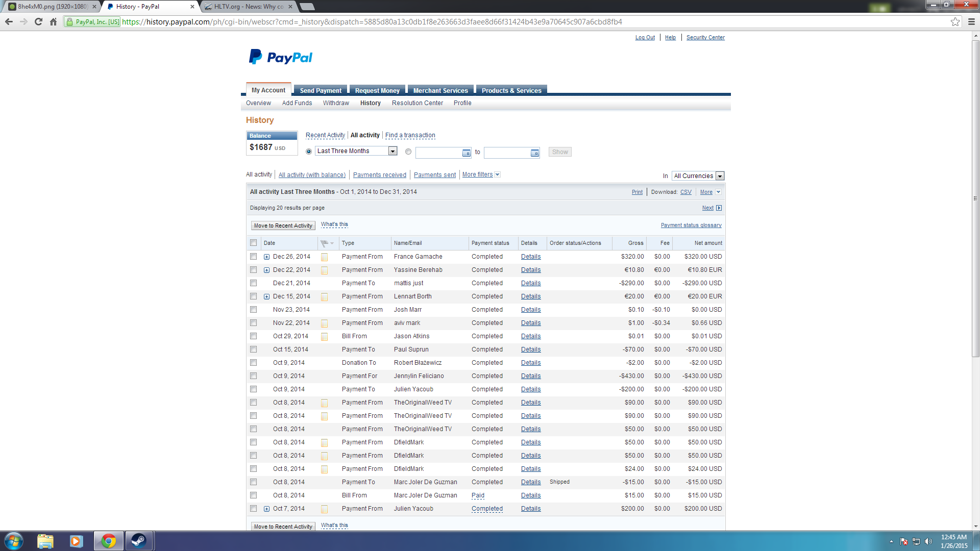Click the Next page arrow icon
Screen dimensions: 980x551
click(719, 208)
